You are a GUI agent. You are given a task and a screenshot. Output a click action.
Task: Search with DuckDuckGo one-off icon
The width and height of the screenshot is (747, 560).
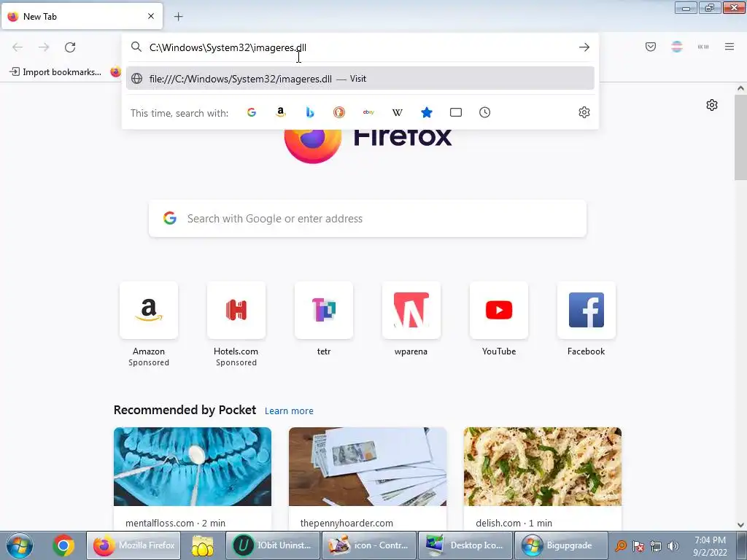click(339, 112)
